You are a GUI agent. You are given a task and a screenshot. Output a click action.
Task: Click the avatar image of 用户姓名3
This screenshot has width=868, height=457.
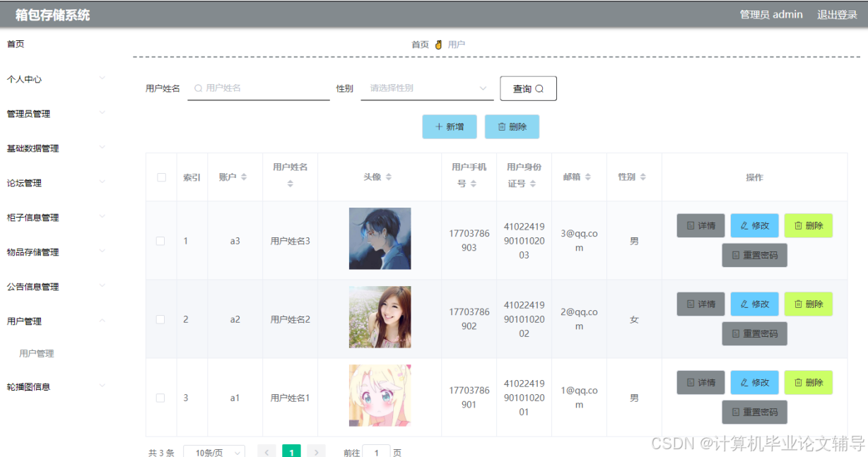pyautogui.click(x=380, y=239)
